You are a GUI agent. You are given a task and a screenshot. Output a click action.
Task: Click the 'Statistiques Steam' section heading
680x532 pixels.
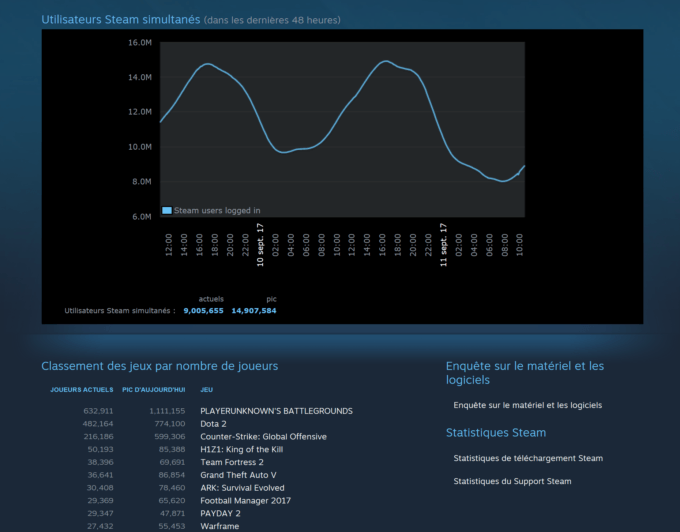[496, 432]
